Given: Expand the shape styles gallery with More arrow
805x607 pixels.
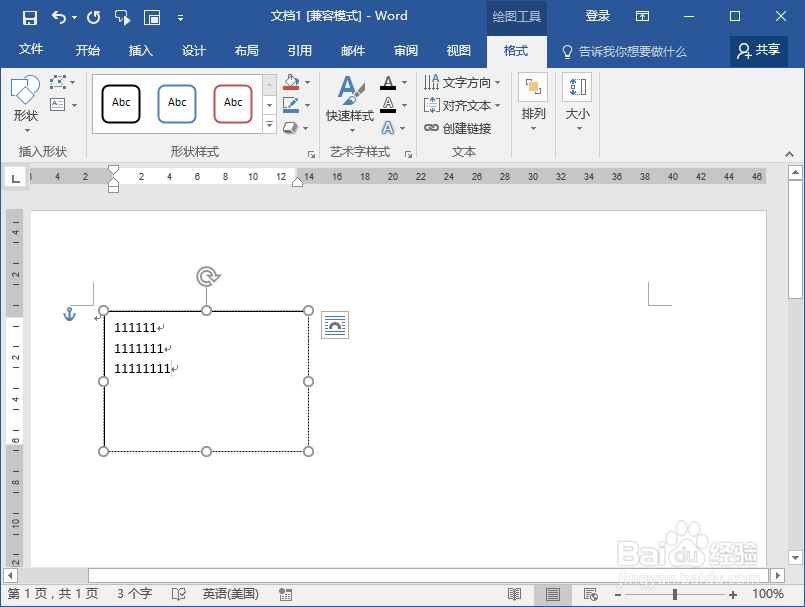Looking at the screenshot, I should pos(269,123).
